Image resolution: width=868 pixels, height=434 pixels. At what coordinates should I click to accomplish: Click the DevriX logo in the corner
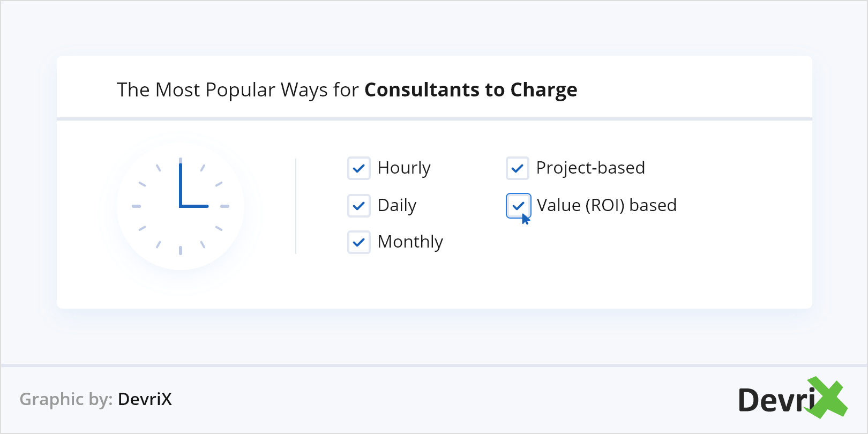pos(792,399)
